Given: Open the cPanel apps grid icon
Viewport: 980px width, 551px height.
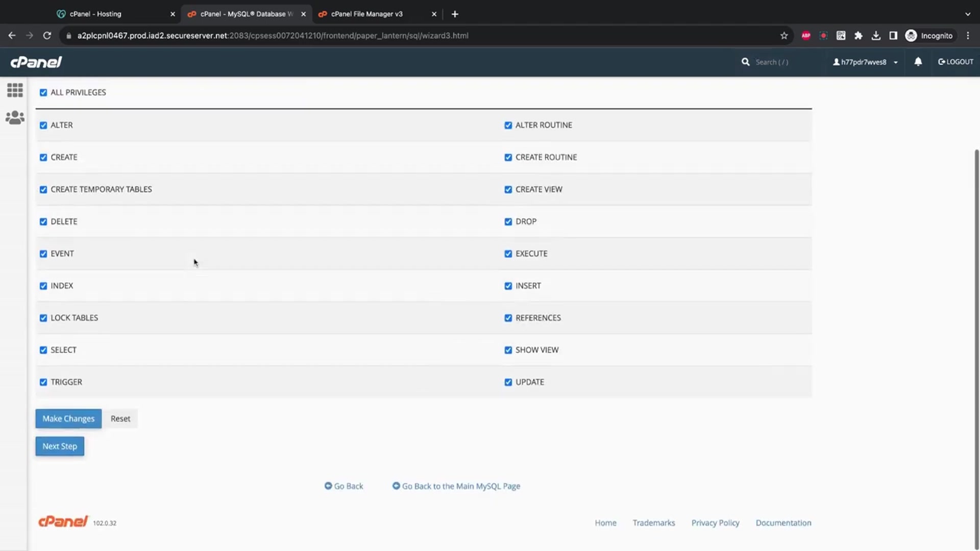Looking at the screenshot, I should tap(15, 90).
